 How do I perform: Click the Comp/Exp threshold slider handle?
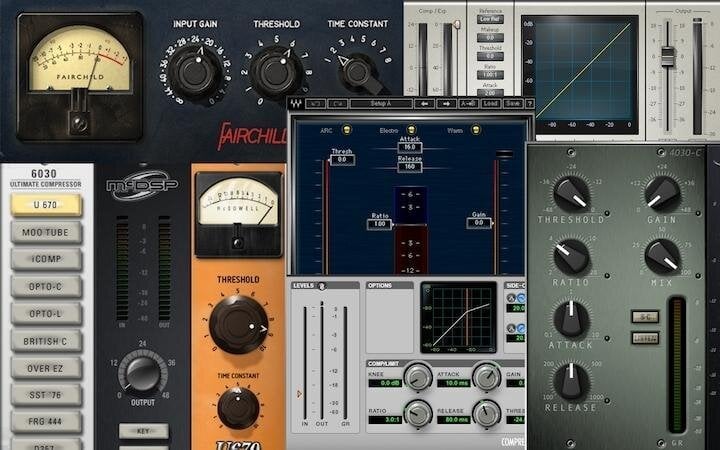(x=457, y=24)
